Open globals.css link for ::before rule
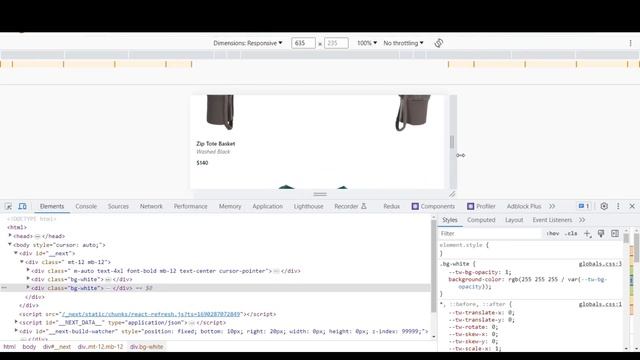Image resolution: width=640 pixels, height=360 pixels. [600, 304]
